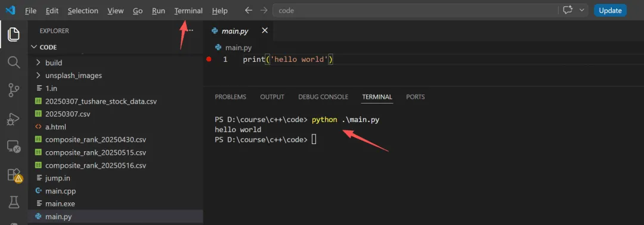The image size is (644, 225).
Task: Switch to the TERMINAL panel tab
Action: tap(377, 97)
